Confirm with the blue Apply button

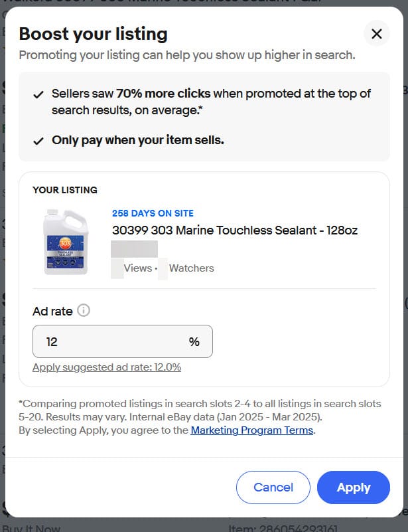click(x=353, y=488)
